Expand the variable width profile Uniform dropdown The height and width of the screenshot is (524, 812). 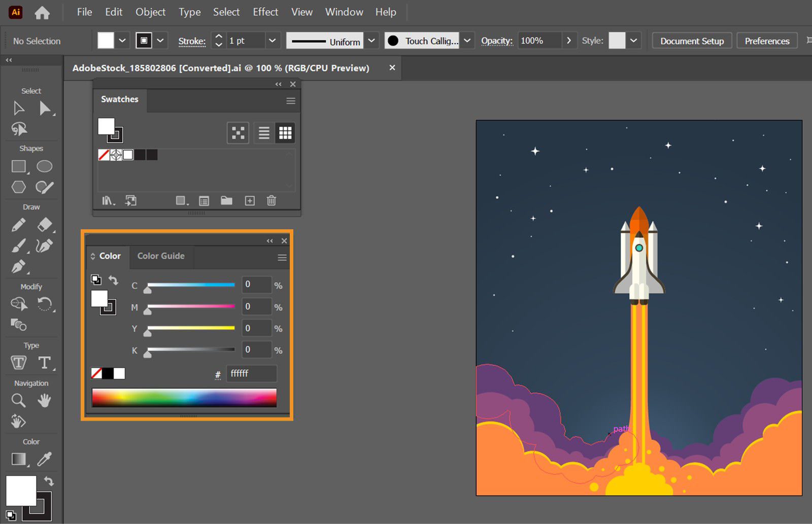[x=372, y=41]
